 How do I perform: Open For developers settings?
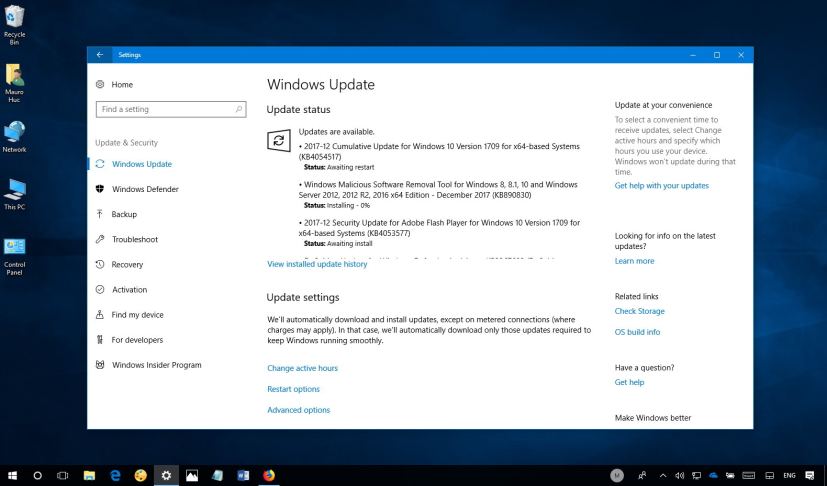(x=137, y=340)
